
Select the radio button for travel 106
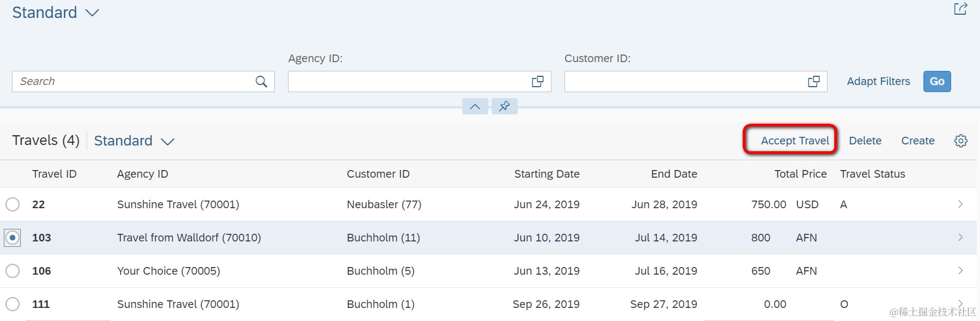(13, 271)
